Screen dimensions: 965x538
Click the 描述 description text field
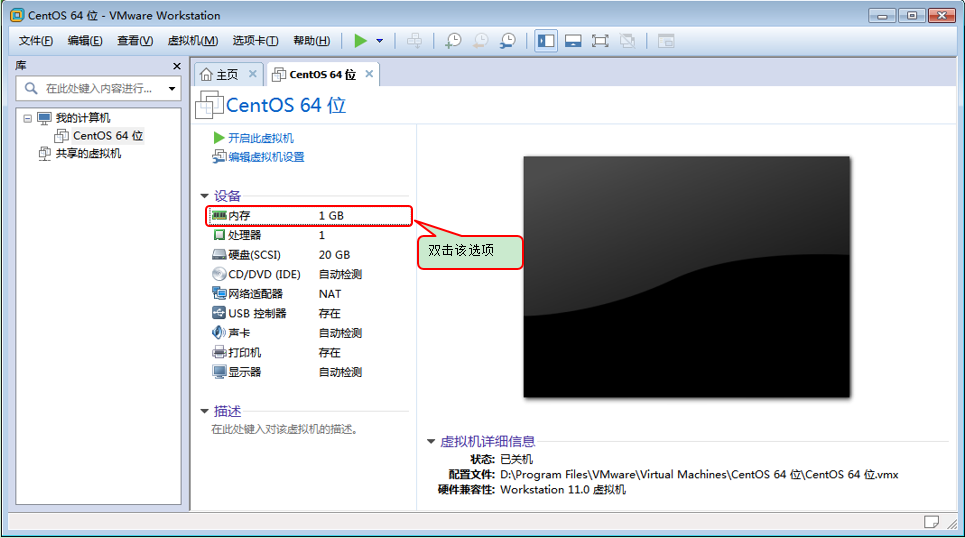[x=285, y=430]
